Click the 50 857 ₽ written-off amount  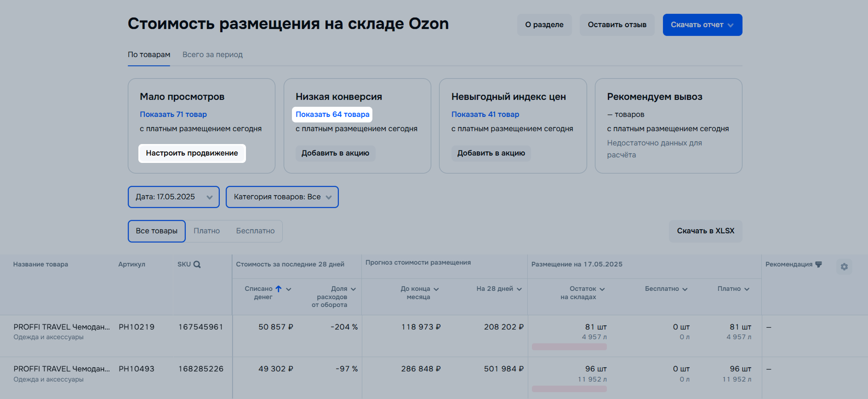click(276, 327)
